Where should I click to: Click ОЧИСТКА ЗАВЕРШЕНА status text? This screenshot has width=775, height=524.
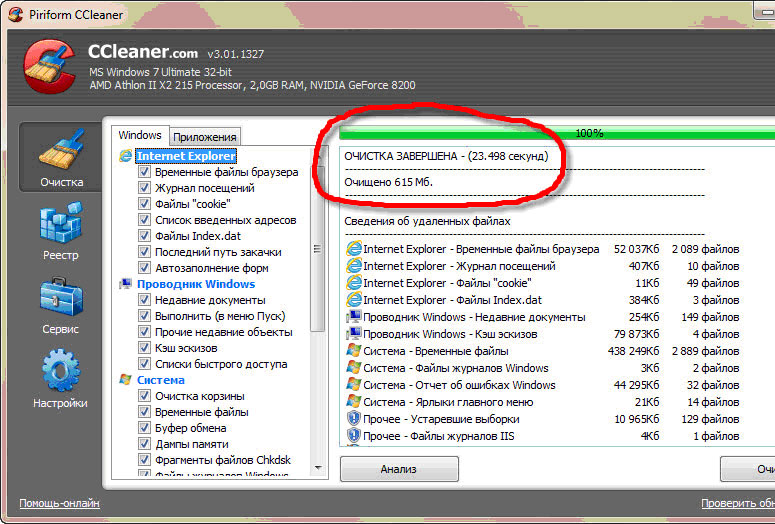click(446, 156)
